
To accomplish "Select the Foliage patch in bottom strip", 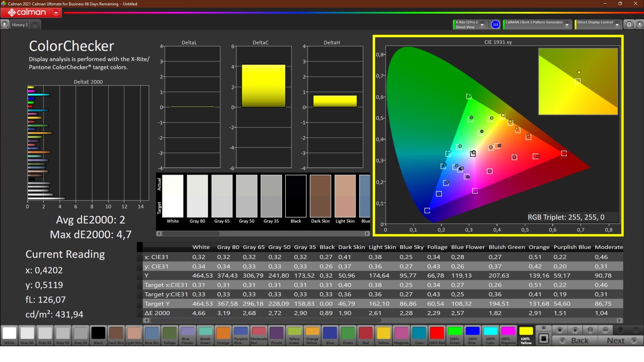I will pos(169,335).
